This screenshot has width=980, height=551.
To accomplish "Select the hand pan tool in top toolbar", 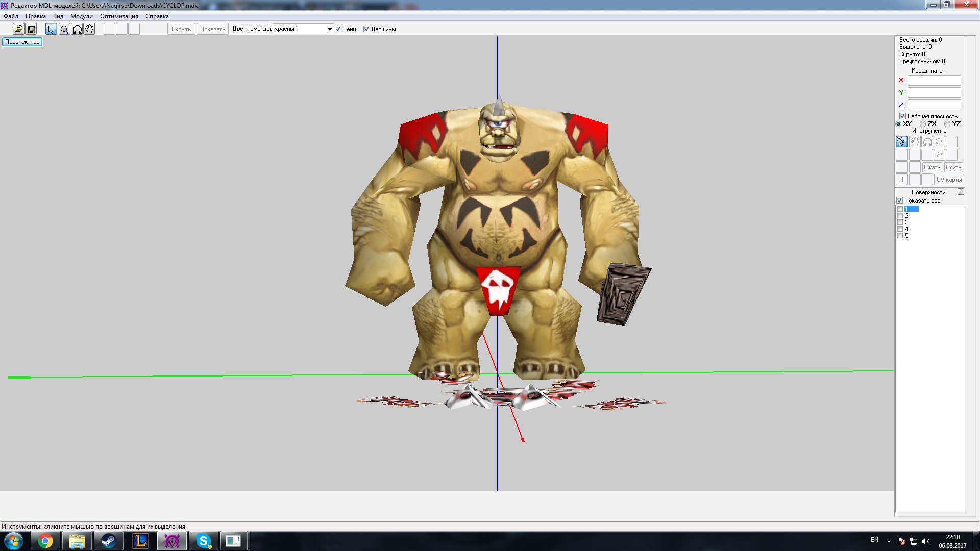I will [89, 29].
